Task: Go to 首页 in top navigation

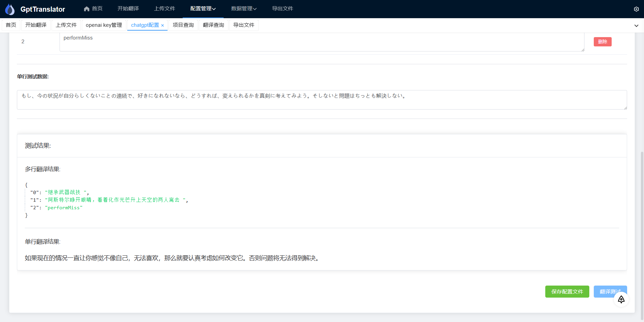Action: click(93, 9)
